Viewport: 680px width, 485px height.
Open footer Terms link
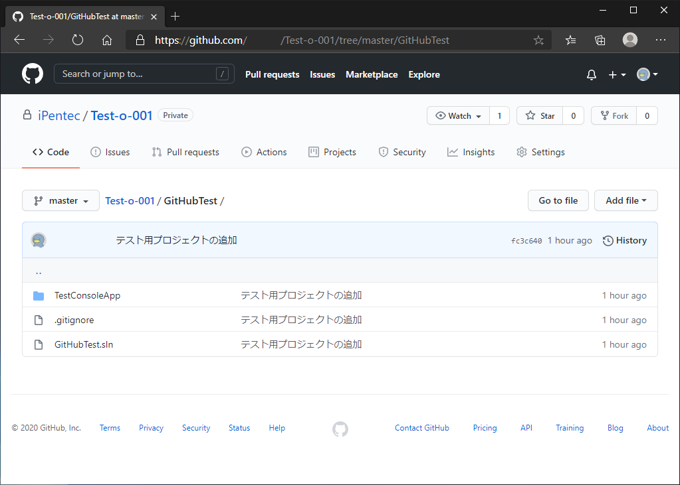point(110,428)
